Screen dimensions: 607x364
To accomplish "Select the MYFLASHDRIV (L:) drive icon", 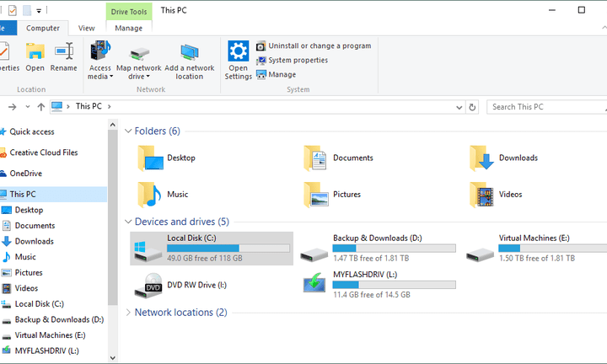I will [314, 283].
